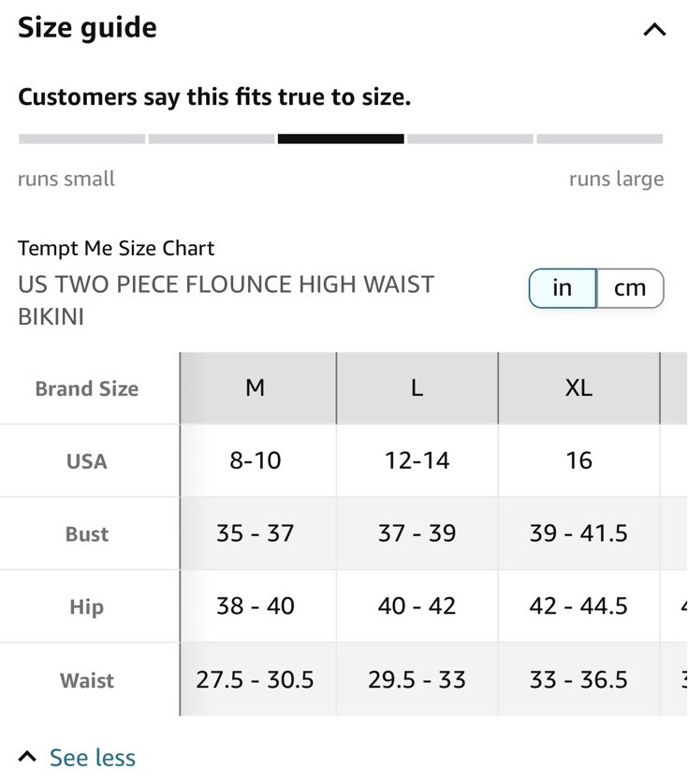688x784 pixels.
Task: Select inches unit toggle
Action: click(x=563, y=288)
